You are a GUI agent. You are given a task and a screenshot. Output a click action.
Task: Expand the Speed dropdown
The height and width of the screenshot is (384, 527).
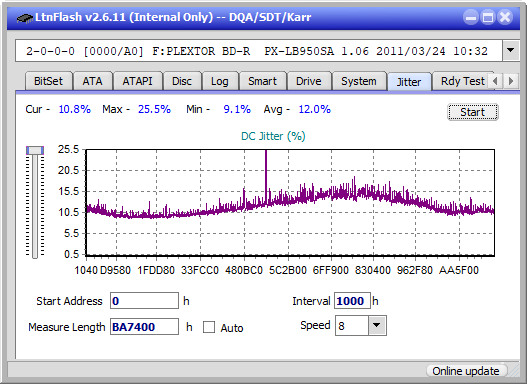pos(377,325)
